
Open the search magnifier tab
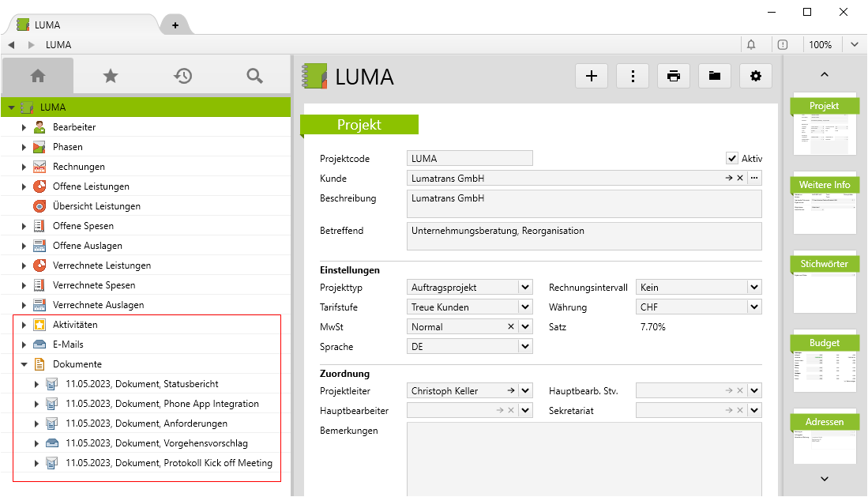(254, 76)
